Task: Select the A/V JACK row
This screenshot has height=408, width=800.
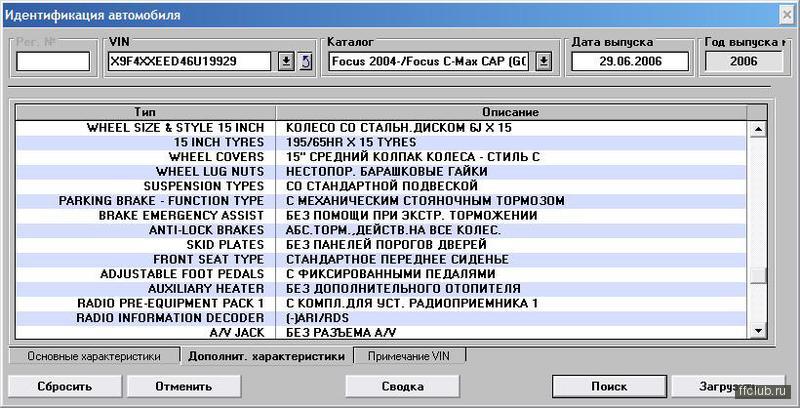Action: click(x=381, y=333)
